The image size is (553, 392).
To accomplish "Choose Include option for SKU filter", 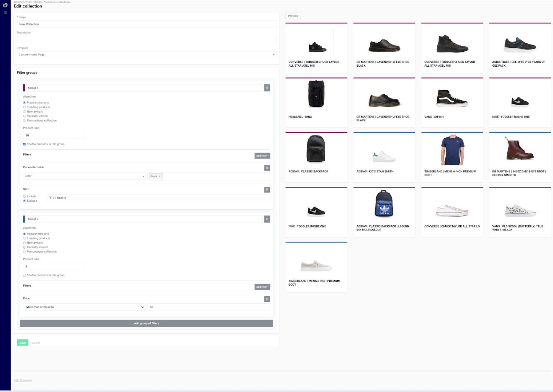I will click(x=24, y=196).
